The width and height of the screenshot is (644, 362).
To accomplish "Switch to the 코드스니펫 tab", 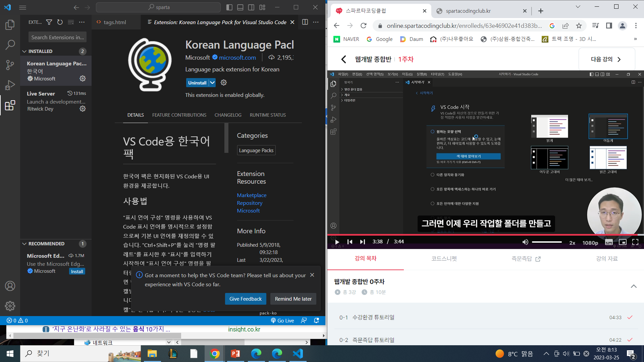I will pyautogui.click(x=444, y=259).
